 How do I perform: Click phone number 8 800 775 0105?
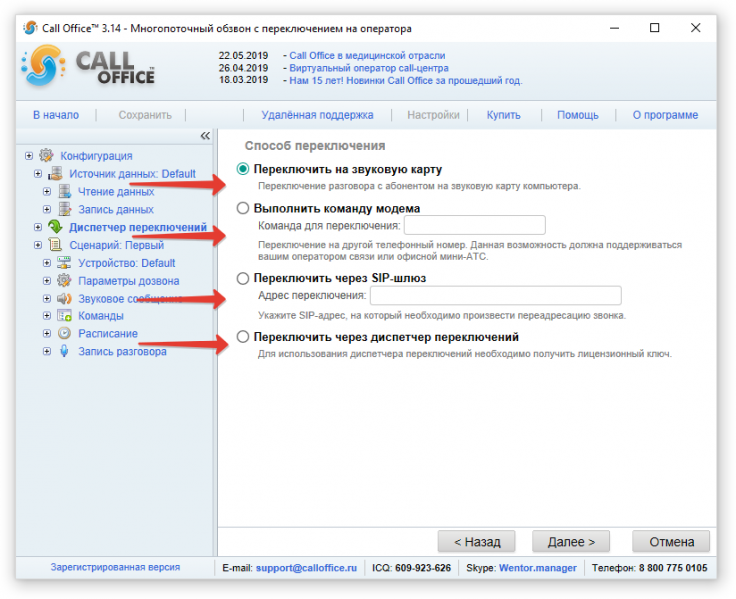pos(673,568)
